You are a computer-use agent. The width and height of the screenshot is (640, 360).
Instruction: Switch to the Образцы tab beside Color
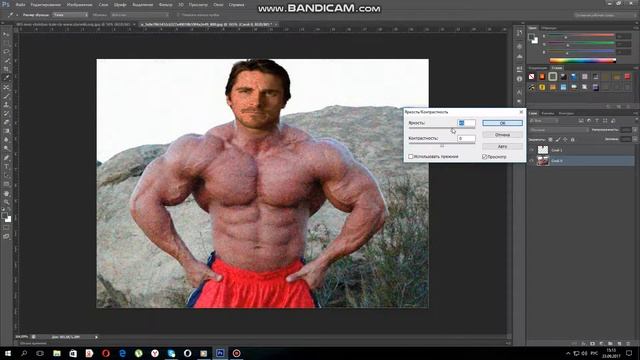tap(549, 28)
